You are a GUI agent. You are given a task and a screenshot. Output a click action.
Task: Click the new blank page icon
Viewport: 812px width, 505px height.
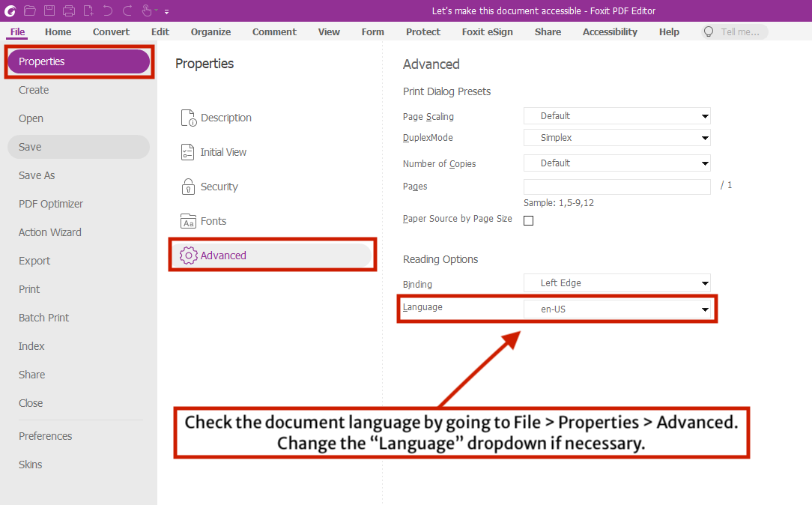click(88, 10)
